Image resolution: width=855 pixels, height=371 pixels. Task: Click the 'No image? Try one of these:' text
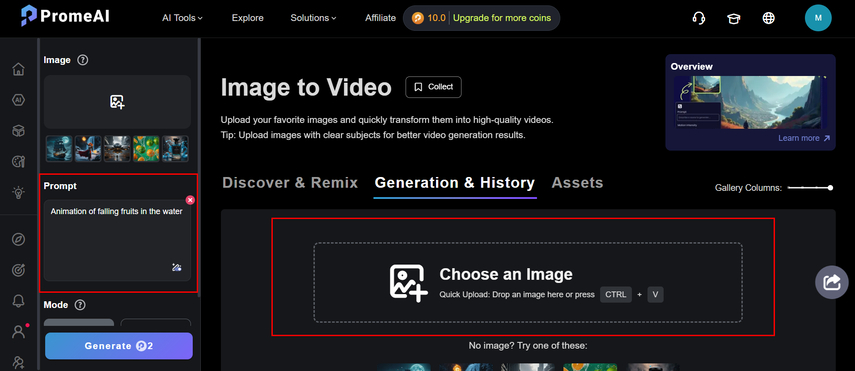[x=528, y=346]
